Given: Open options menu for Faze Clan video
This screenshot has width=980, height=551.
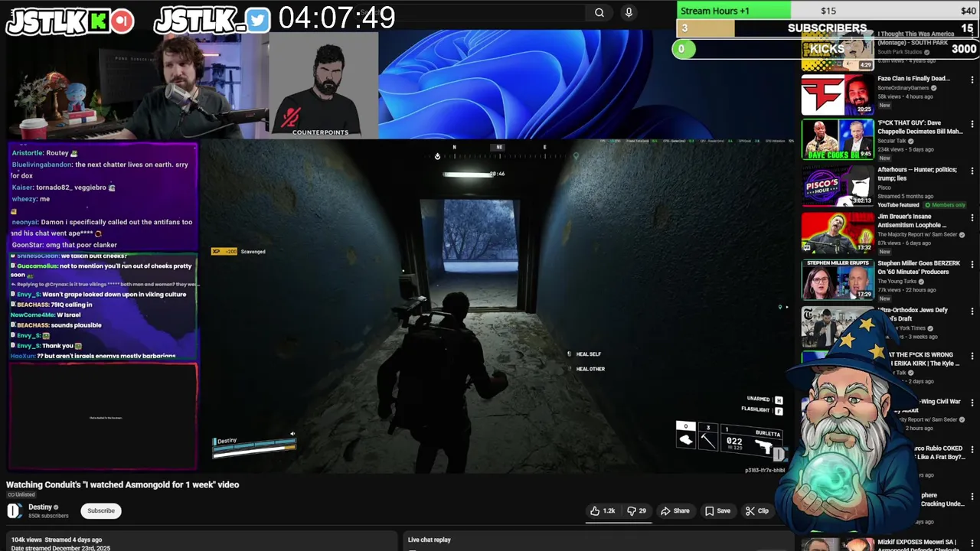Looking at the screenshot, I should coord(972,80).
